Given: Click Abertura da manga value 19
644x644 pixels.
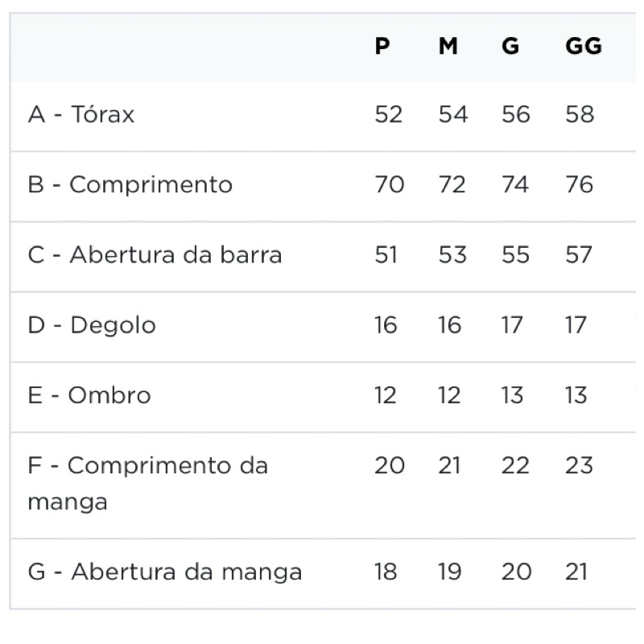Looking at the screenshot, I should [x=450, y=572].
